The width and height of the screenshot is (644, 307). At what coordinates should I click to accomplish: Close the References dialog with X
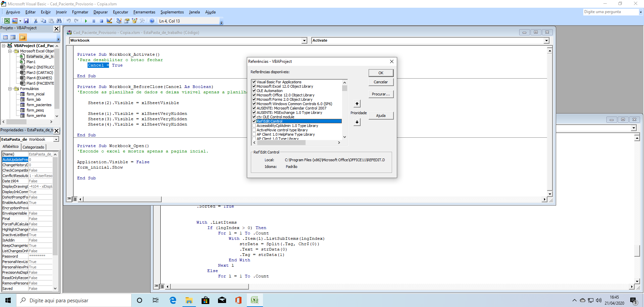coord(391,61)
